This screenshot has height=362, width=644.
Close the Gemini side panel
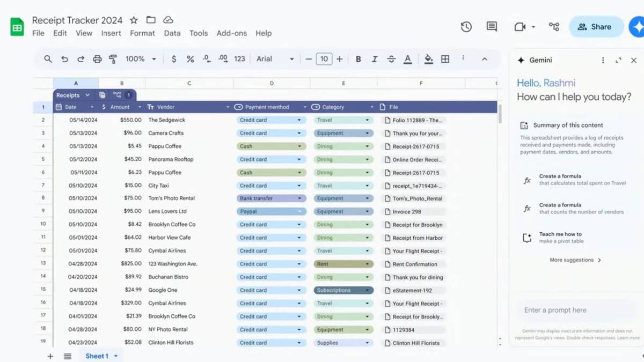(634, 61)
